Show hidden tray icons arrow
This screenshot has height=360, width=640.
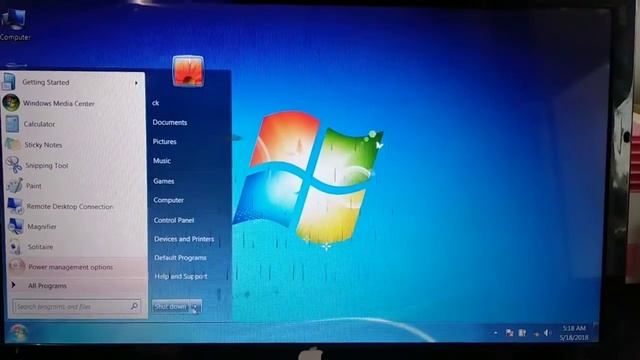(496, 333)
